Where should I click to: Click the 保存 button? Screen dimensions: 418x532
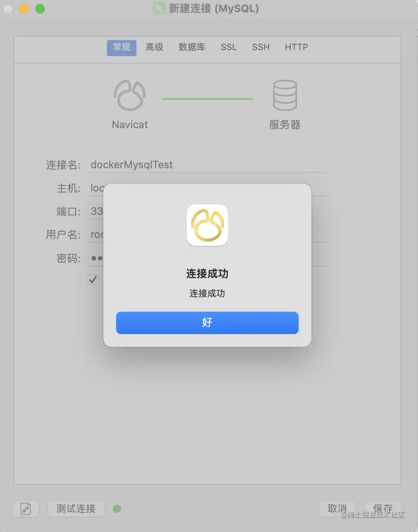point(383,509)
